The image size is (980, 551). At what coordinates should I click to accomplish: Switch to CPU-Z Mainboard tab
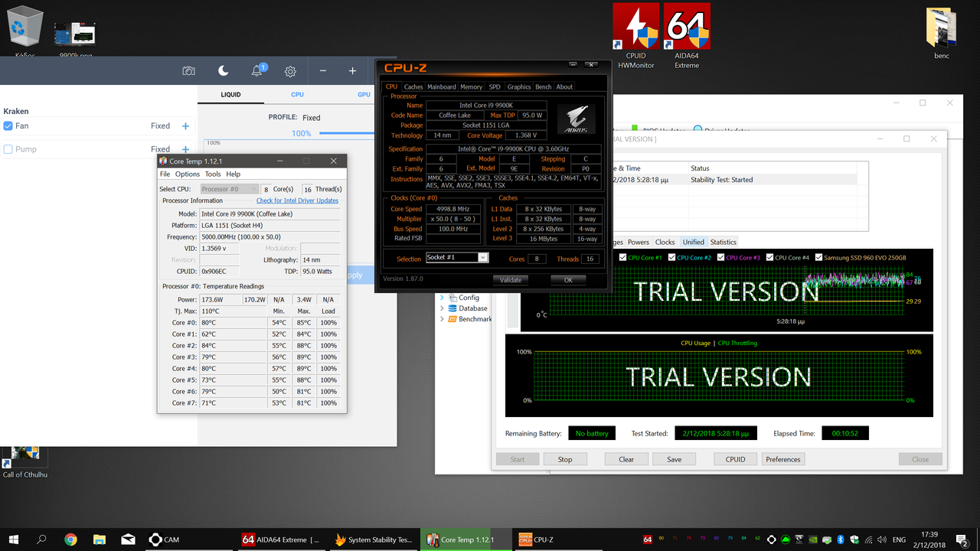tap(441, 86)
